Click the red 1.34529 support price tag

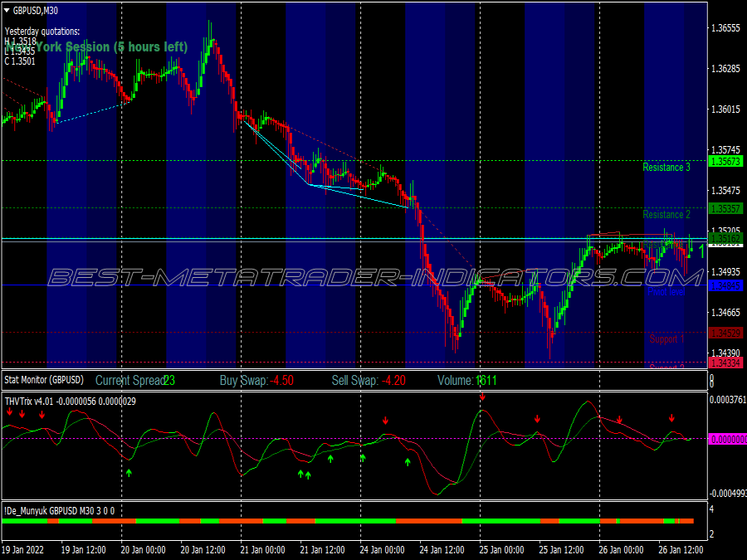point(725,333)
